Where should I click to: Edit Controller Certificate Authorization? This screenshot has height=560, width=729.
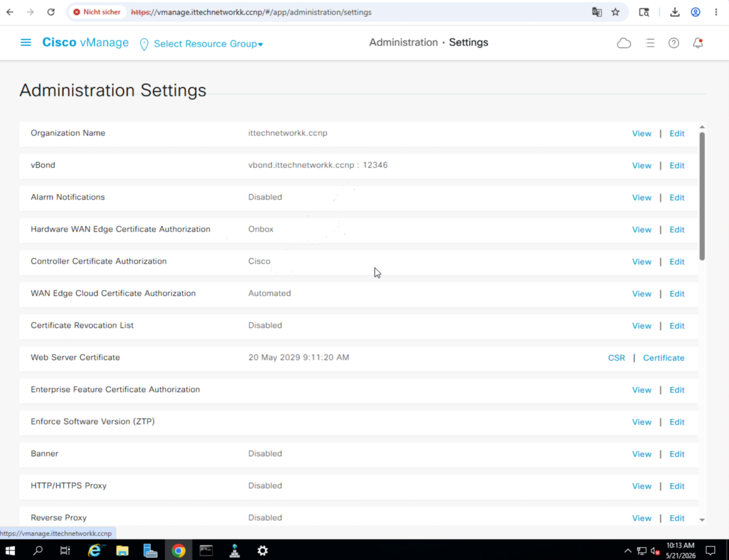(677, 262)
